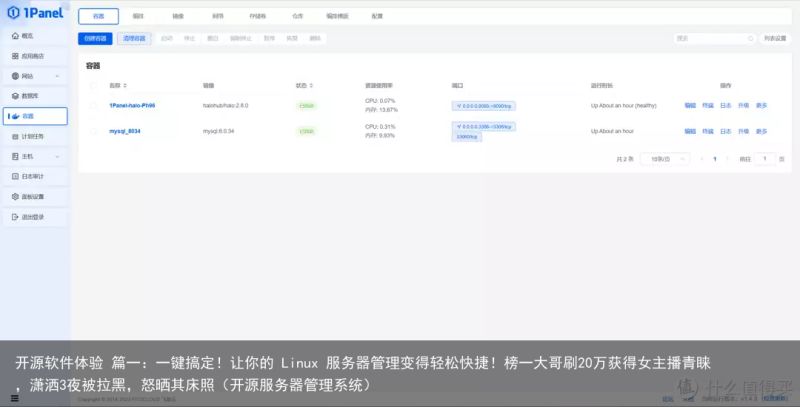
Task: Expand the 网站 sidebar submenu chevron
Action: (x=57, y=76)
